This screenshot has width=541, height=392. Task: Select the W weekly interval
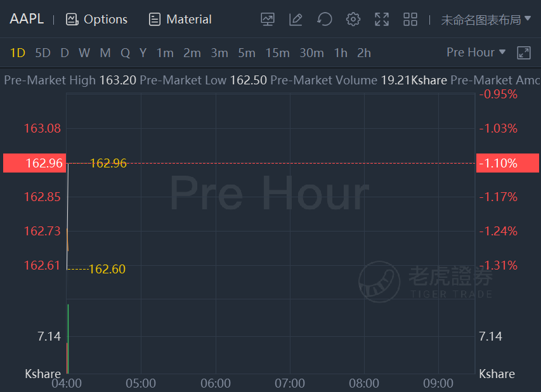84,53
